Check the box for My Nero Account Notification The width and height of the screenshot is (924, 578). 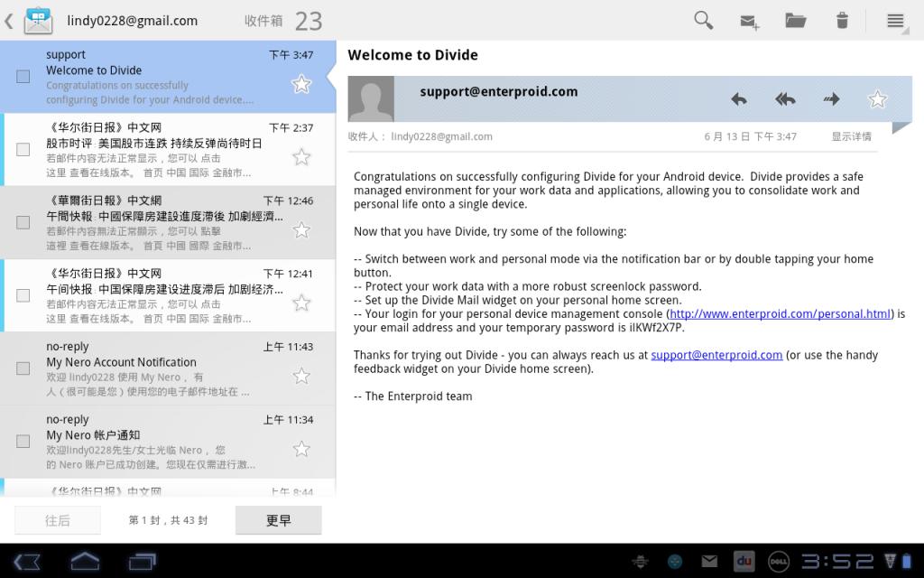23,368
